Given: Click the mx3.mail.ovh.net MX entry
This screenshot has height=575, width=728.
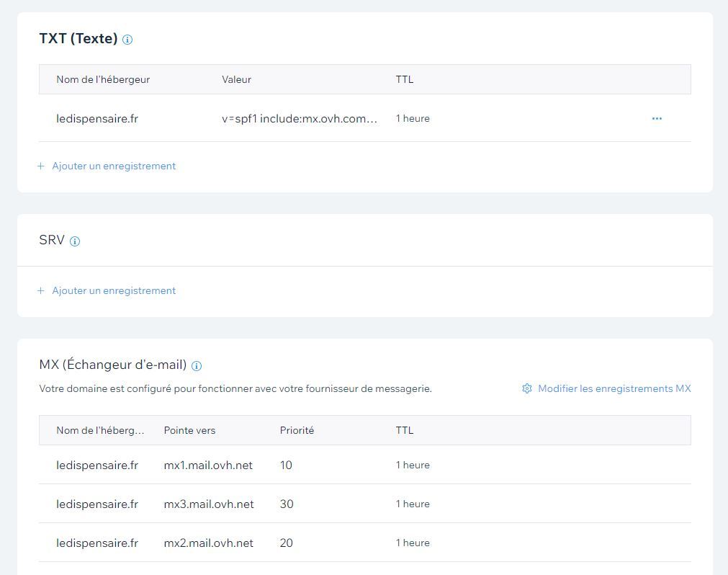Looking at the screenshot, I should [x=209, y=504].
